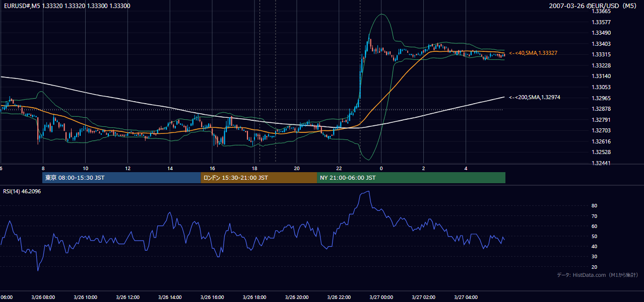The width and height of the screenshot is (644, 302).
Task: Click price axis value 1.32616
Action: [601, 141]
